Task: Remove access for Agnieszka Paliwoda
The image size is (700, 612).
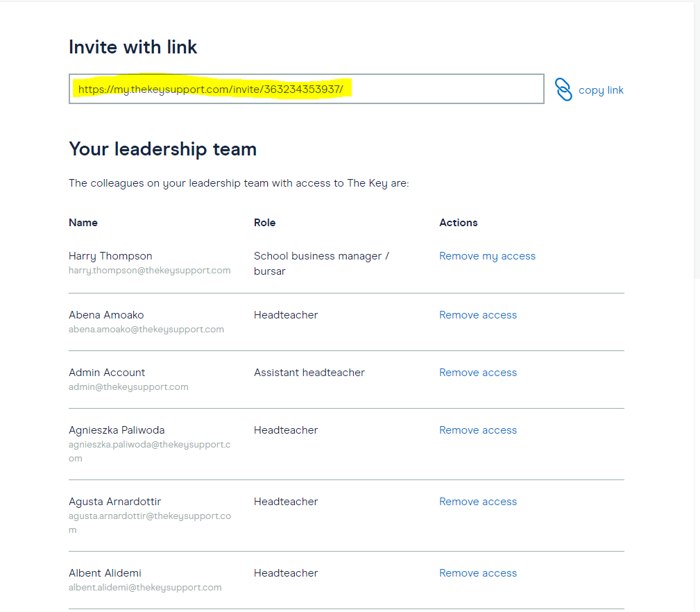Action: coord(478,430)
